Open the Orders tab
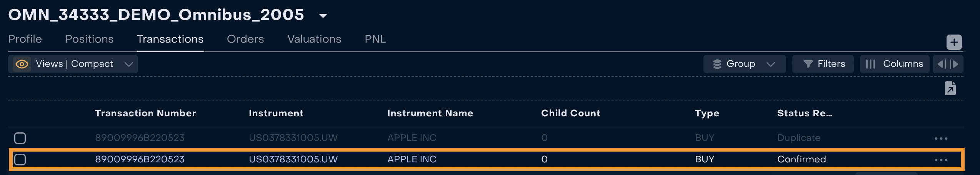Screen dimensions: 980x175 [x=245, y=39]
